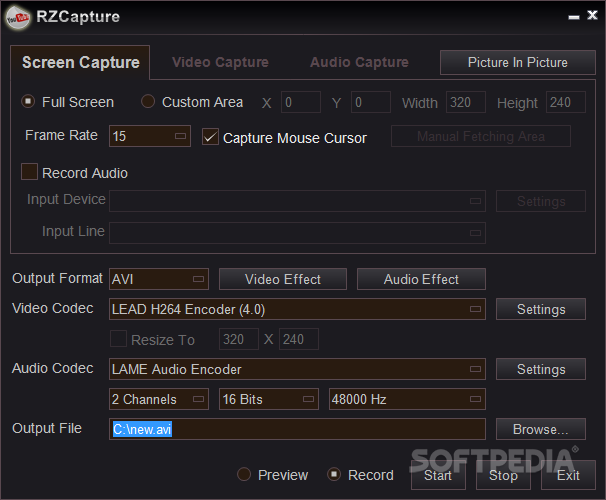The height and width of the screenshot is (500, 606).
Task: Click the Manual Fetching Area button
Action: 481,136
